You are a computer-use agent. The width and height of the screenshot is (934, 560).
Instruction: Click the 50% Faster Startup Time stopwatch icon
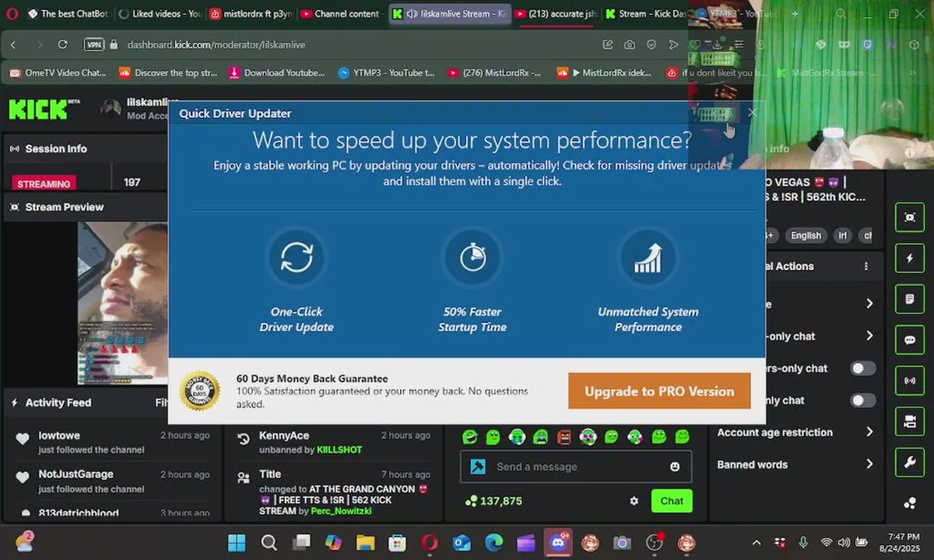point(472,257)
